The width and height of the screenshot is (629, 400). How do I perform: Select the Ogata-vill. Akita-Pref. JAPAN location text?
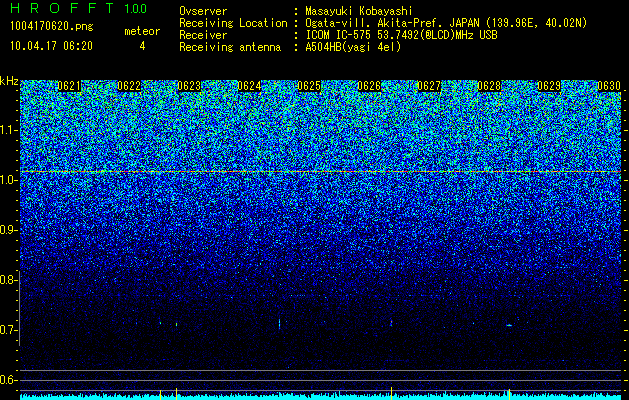(x=446, y=23)
